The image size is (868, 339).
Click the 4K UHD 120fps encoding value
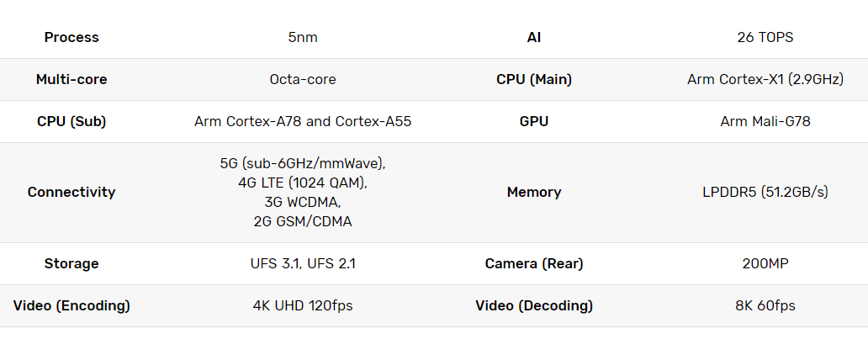303,305
